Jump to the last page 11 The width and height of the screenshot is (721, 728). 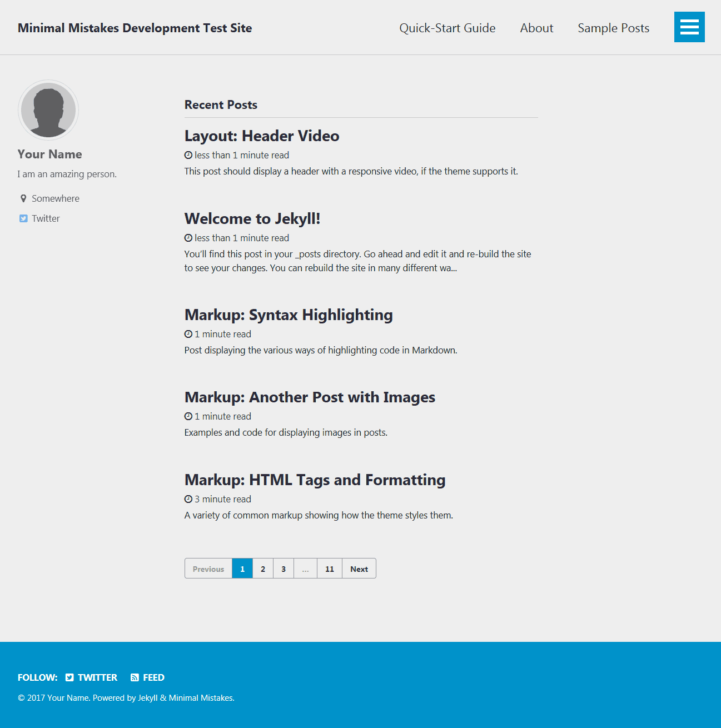click(330, 569)
